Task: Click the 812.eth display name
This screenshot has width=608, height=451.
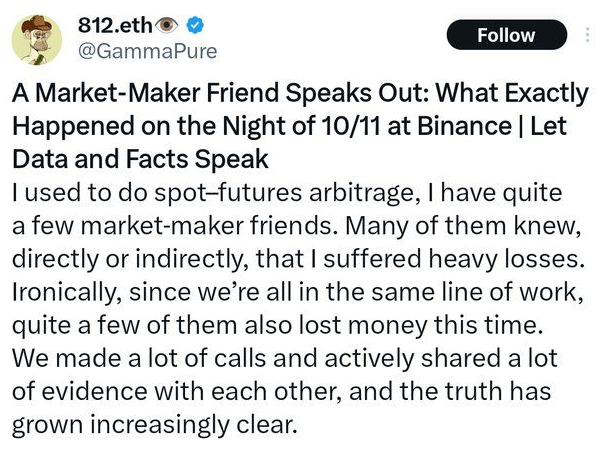Action: (x=115, y=26)
